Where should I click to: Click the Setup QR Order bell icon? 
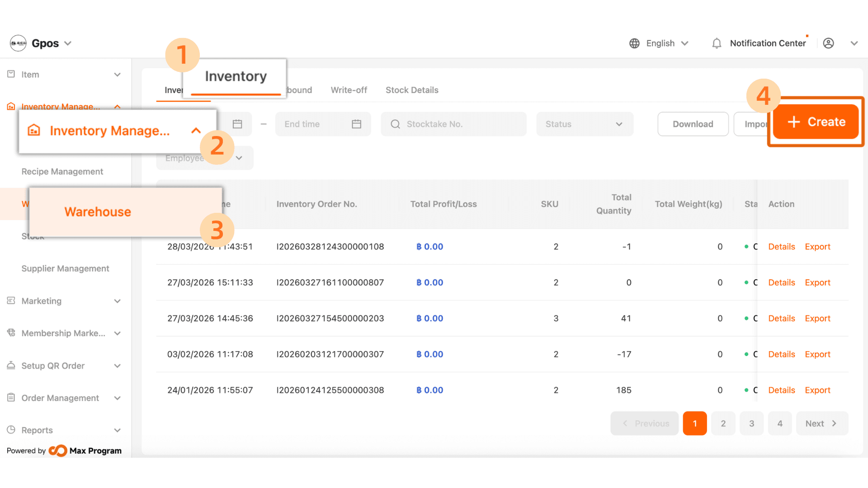coord(11,365)
